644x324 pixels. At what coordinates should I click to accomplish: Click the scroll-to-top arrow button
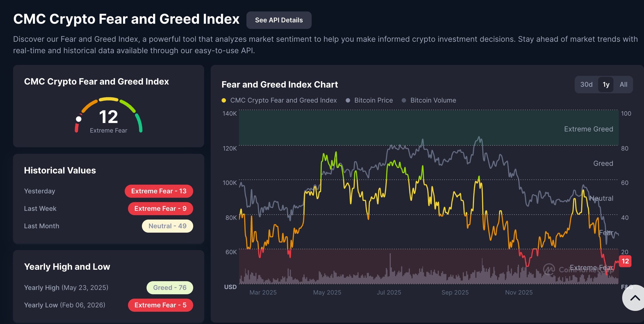tap(635, 298)
